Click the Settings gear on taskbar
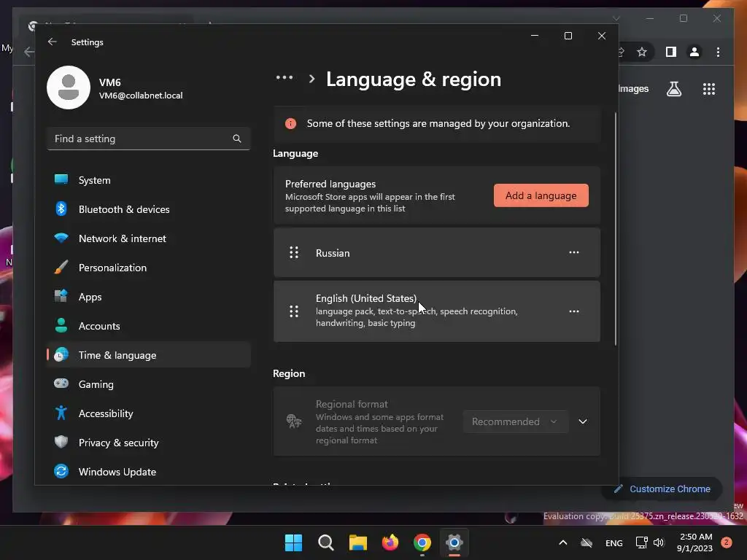Screen dimensions: 747x560 click(454, 542)
